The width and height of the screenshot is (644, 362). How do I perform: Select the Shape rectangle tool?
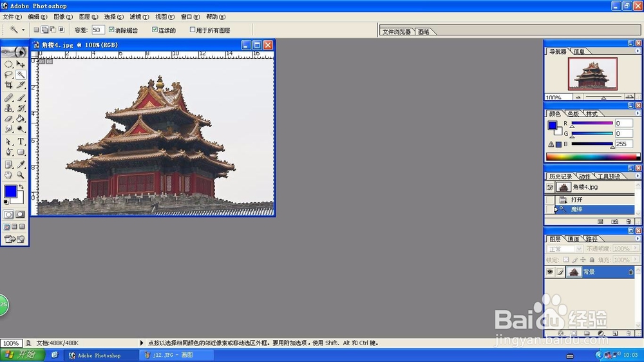point(21,152)
